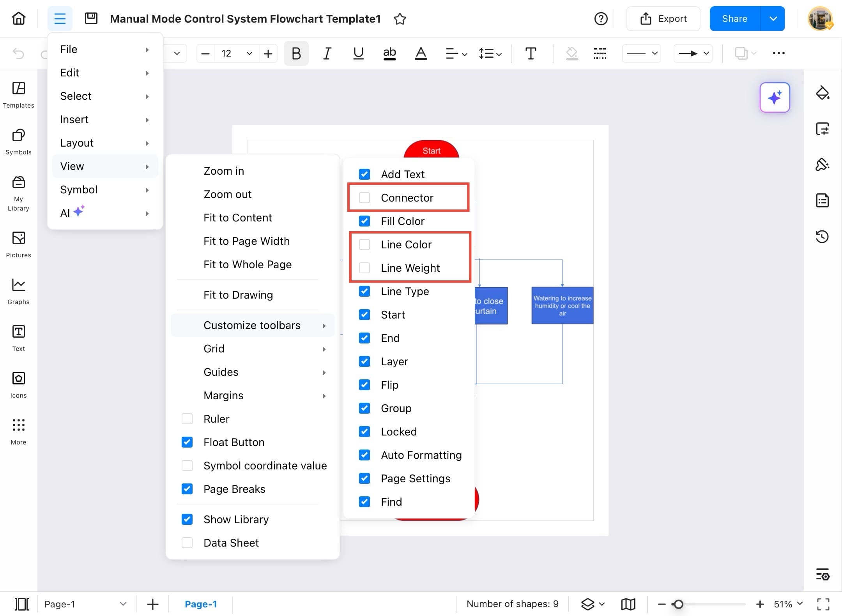Open the Fill Color tool in the right sidebar
Screen dimensions: 842x616
(823, 93)
